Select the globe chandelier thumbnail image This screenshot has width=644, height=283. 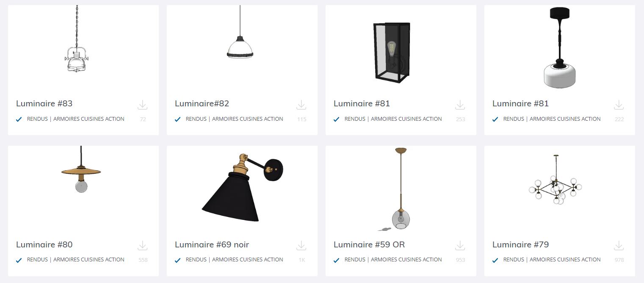point(555,180)
